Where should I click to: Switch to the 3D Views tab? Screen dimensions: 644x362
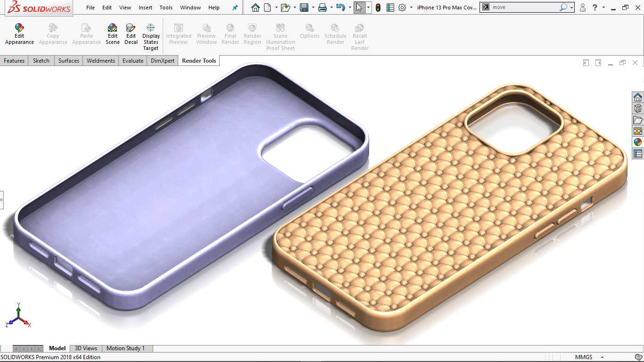86,348
